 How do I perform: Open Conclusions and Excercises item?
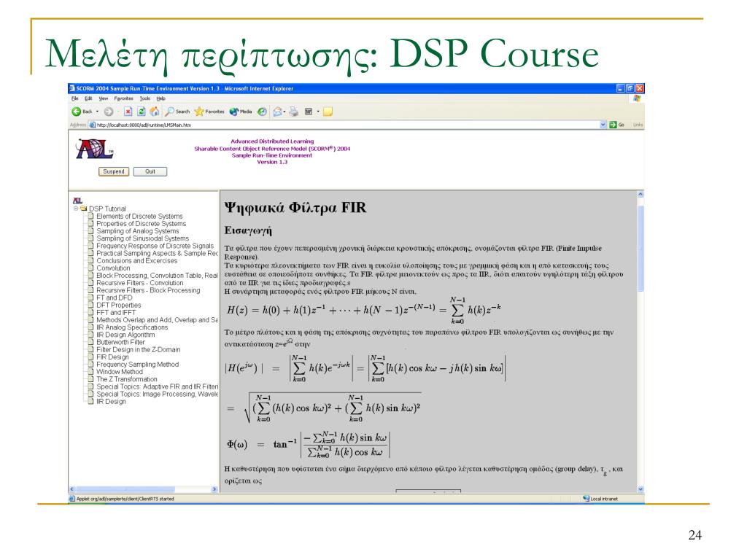click(x=136, y=260)
